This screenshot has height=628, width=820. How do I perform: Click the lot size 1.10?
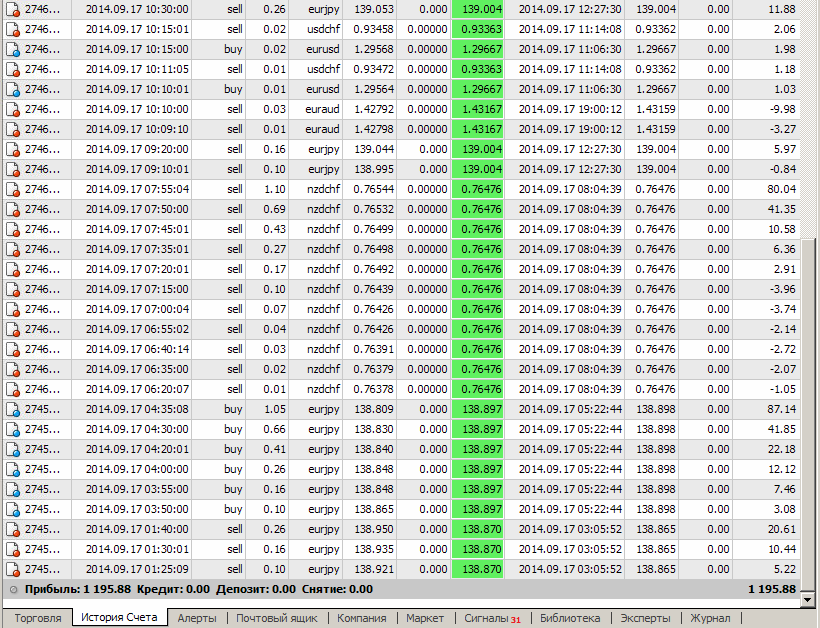(x=275, y=189)
